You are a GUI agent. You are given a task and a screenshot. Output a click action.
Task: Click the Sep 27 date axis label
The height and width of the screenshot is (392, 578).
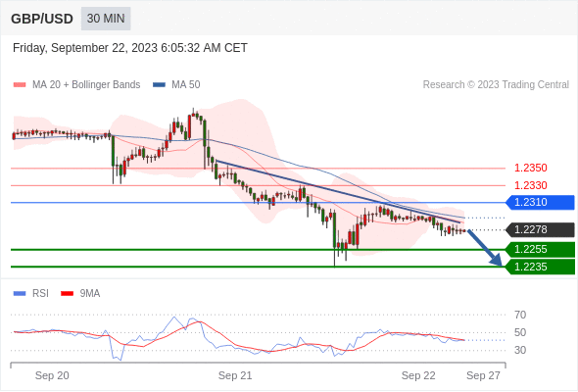[483, 375]
